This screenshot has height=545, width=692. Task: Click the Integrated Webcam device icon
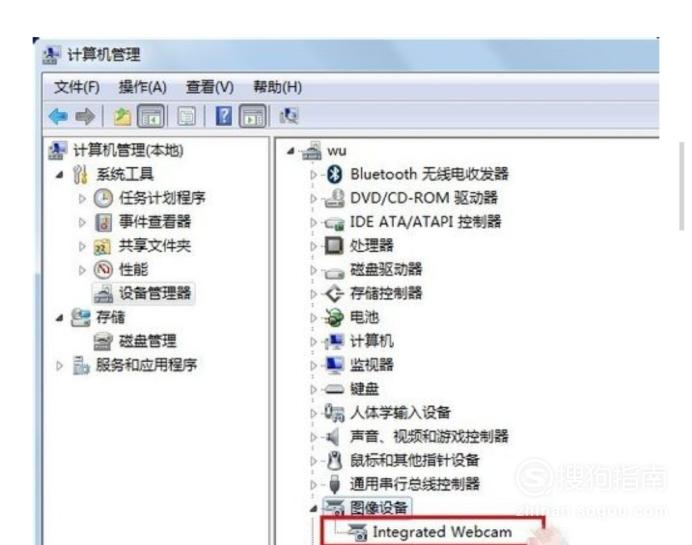(x=358, y=532)
